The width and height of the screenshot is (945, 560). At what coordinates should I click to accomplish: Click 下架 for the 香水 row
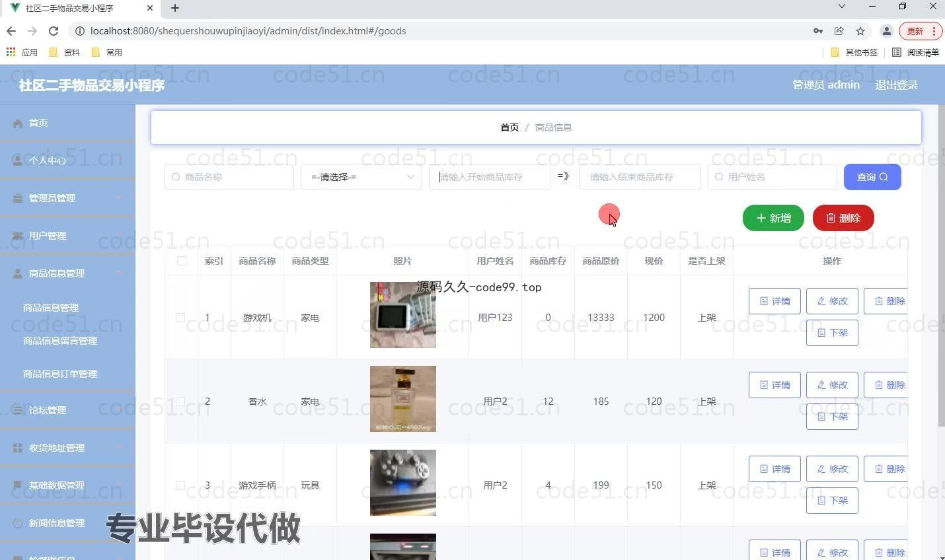coord(832,417)
